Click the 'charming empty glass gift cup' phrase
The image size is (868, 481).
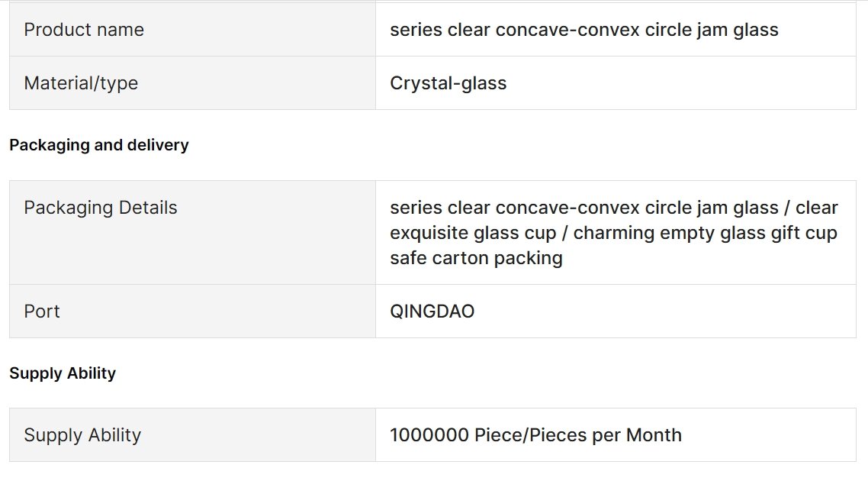tap(706, 233)
